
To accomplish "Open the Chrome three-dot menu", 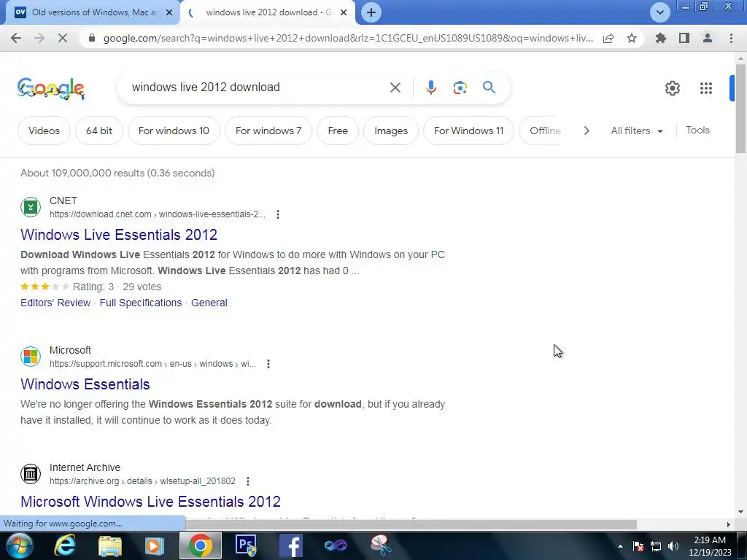I will tap(731, 38).
